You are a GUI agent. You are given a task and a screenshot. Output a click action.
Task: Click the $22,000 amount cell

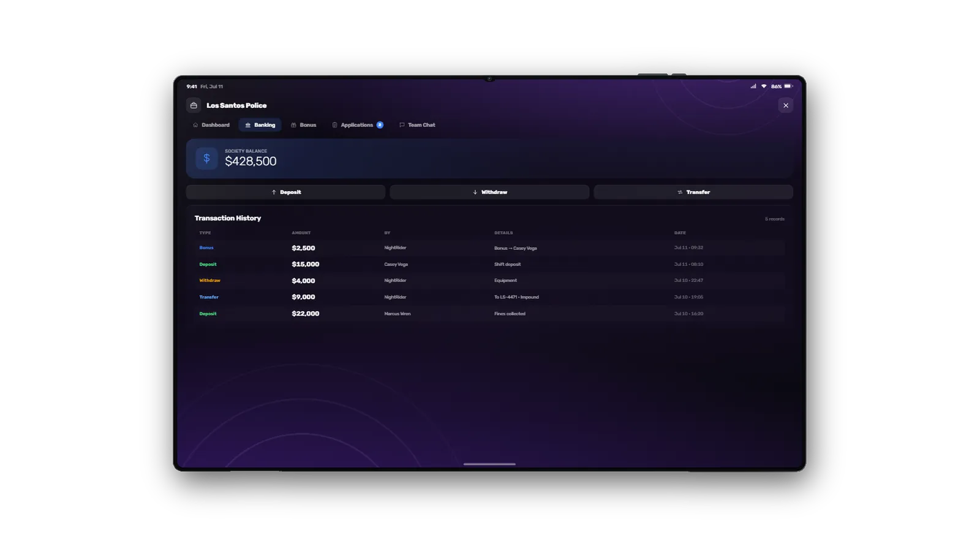point(306,313)
